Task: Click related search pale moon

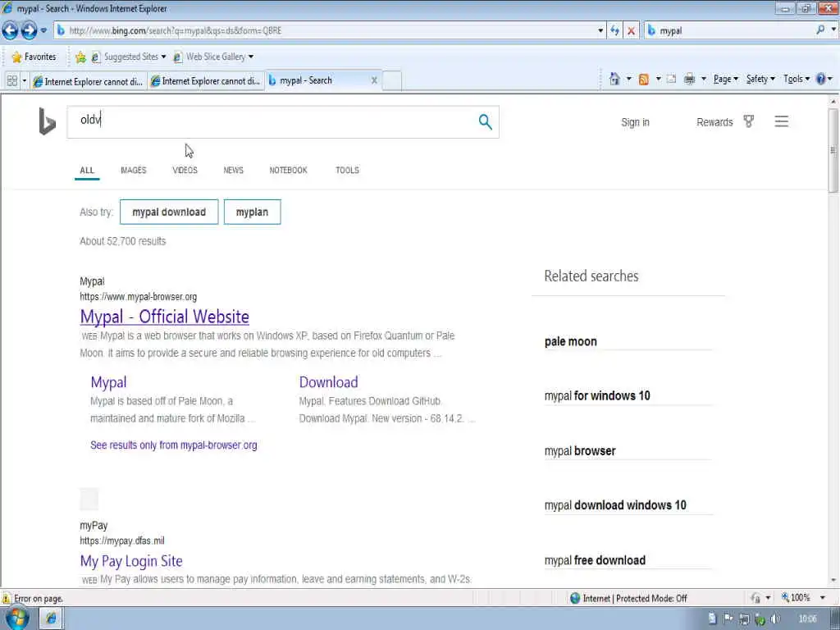Action: (x=571, y=342)
